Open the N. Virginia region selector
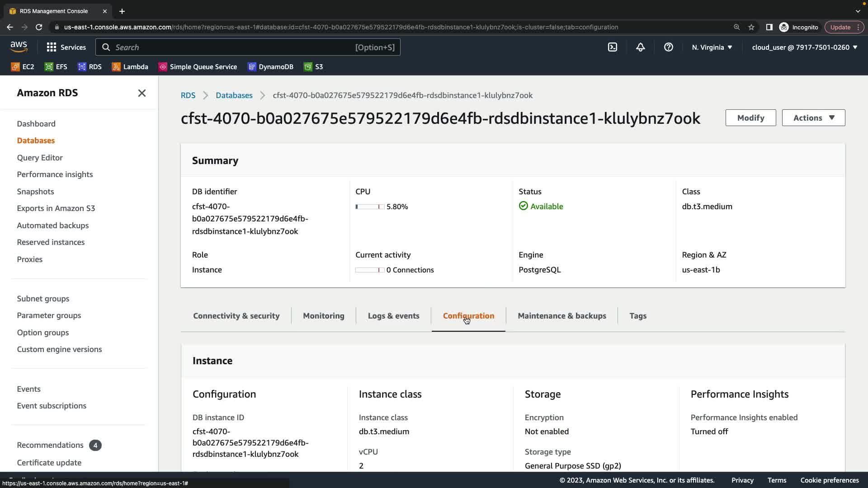 click(x=712, y=47)
